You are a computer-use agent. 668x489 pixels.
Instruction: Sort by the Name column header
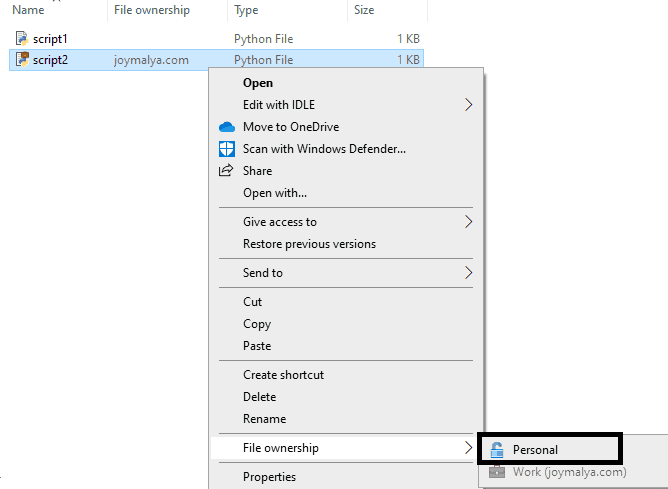[x=28, y=10]
